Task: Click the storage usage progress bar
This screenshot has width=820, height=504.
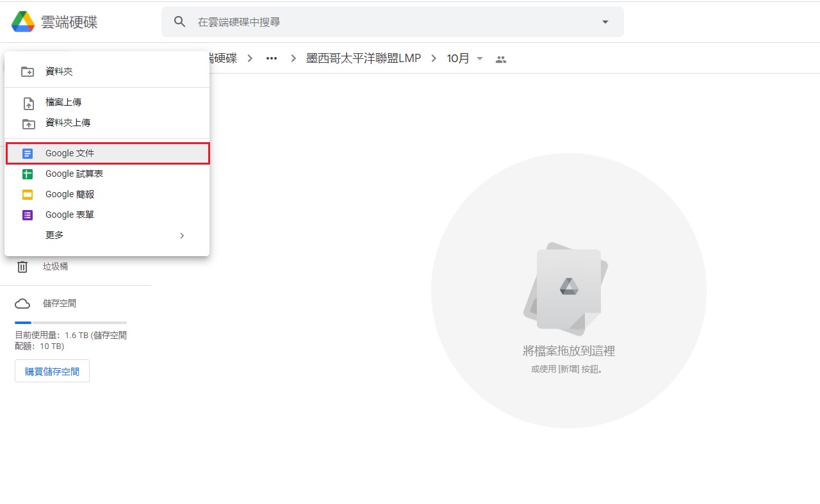Action: click(70, 323)
